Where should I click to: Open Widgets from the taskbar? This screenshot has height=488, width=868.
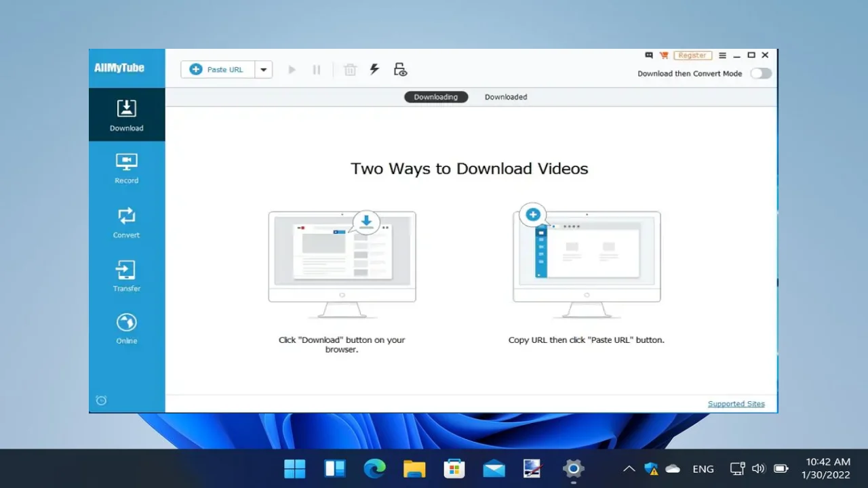click(335, 468)
